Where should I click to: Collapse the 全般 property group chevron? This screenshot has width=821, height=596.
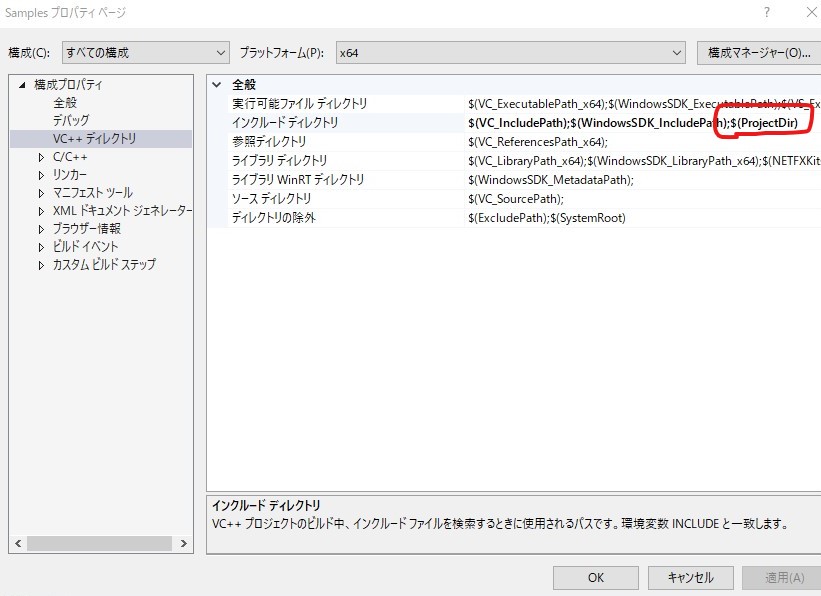217,84
